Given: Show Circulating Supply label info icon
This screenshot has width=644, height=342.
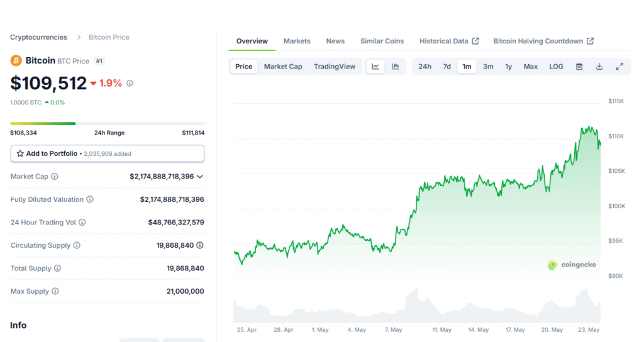Looking at the screenshot, I should [x=77, y=246].
